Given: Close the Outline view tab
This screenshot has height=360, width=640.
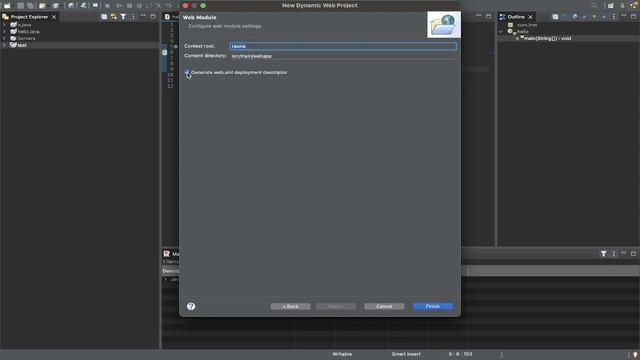Looking at the screenshot, I should (x=530, y=17).
